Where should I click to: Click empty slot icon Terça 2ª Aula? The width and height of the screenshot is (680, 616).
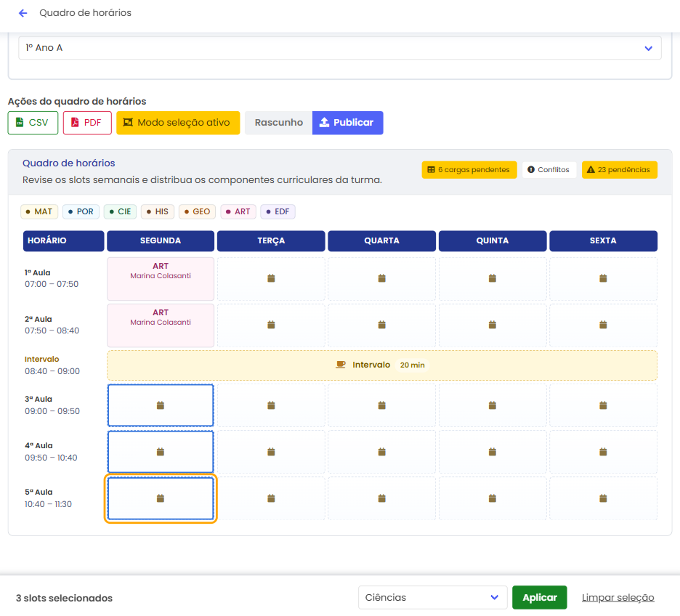[271, 325]
